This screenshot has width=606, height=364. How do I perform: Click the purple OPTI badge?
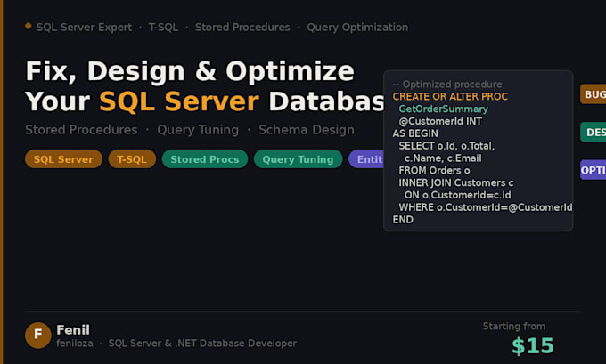[594, 170]
